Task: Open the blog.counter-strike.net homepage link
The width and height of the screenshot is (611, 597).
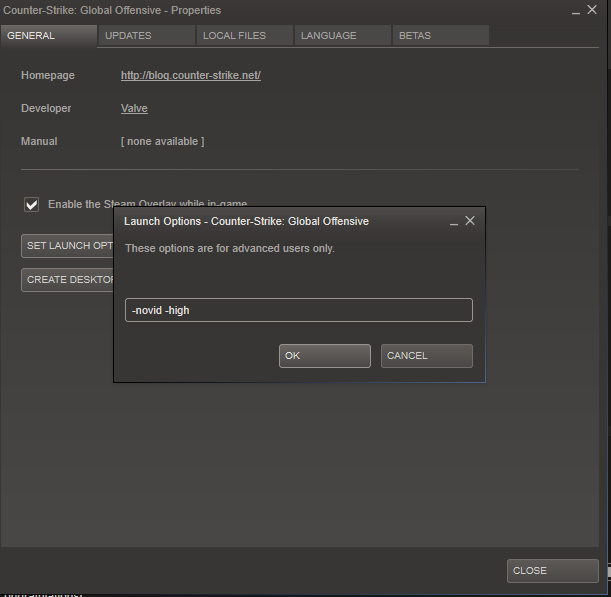Action: point(191,75)
